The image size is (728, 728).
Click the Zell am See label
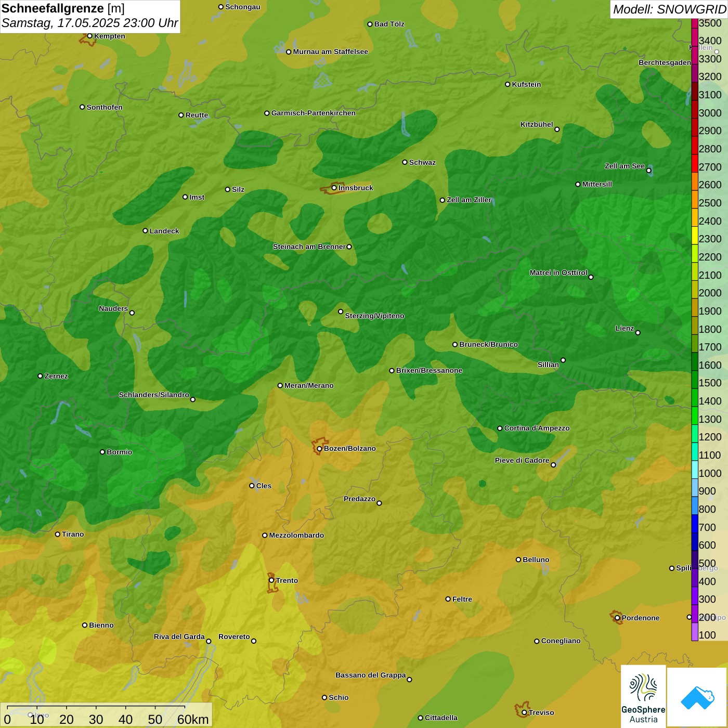[625, 166]
